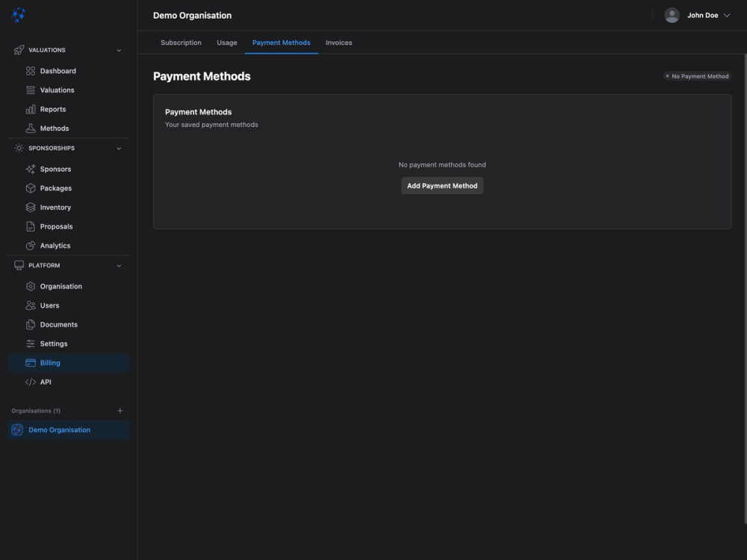Open the API code brackets icon
Screen dimensions: 747x560
pos(30,381)
